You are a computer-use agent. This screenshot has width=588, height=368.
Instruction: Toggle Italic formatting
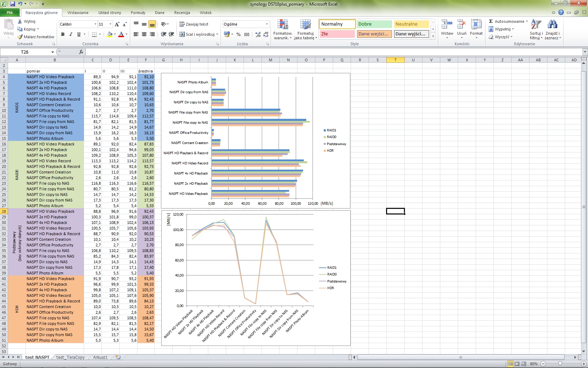[71, 34]
